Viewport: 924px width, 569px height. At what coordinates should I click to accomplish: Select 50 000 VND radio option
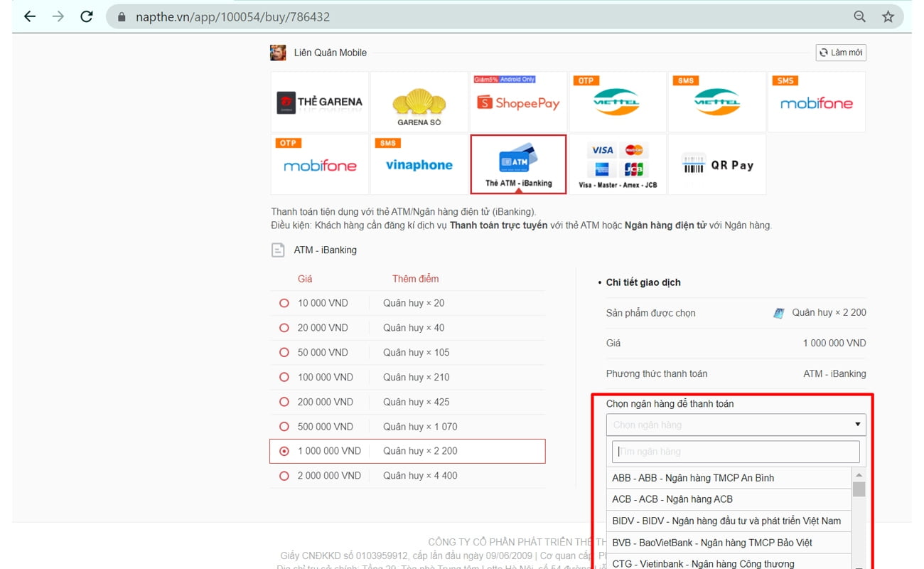click(x=284, y=353)
